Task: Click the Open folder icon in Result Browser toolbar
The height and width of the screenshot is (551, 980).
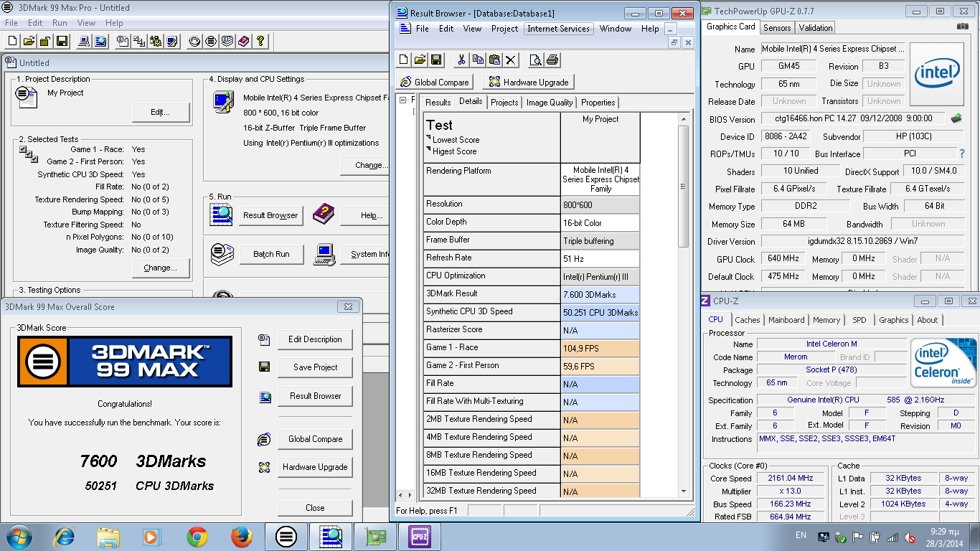Action: click(x=420, y=60)
